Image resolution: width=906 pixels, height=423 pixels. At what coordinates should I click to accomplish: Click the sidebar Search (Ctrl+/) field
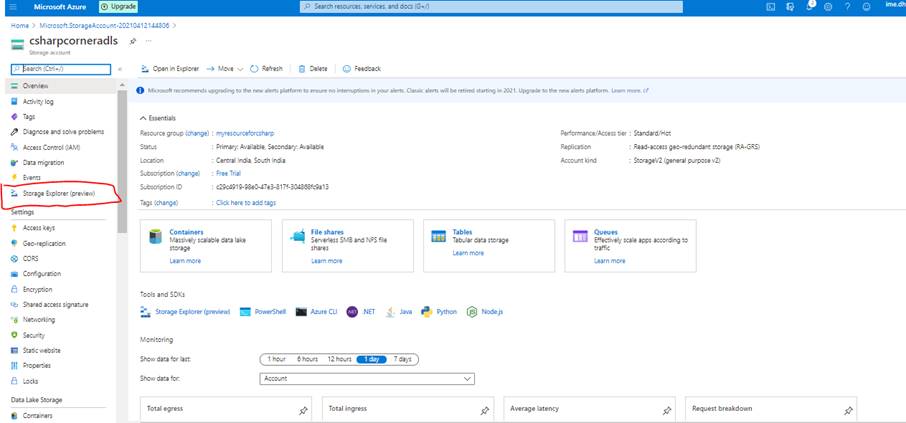tap(61, 69)
